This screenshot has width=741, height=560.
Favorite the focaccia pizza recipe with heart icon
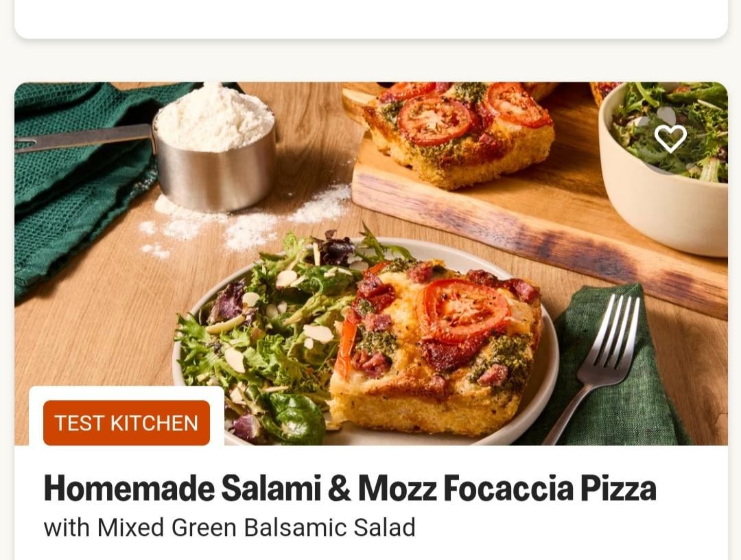pyautogui.click(x=670, y=139)
